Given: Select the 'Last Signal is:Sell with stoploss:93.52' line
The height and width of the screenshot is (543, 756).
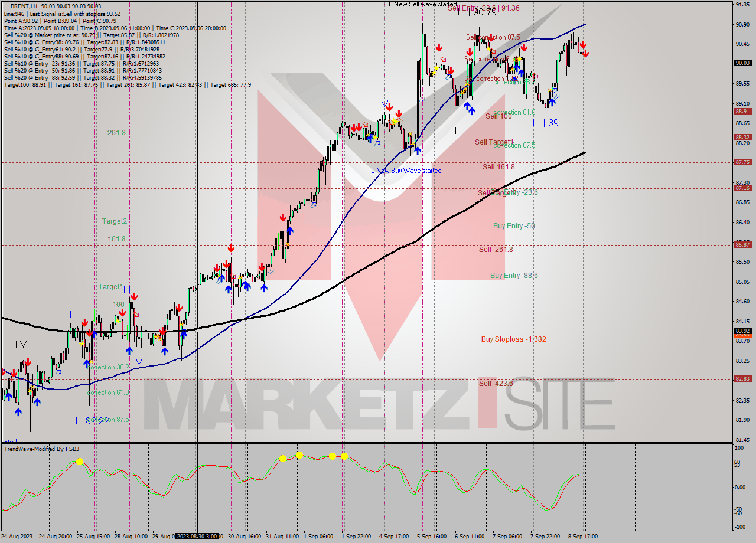Looking at the screenshot, I should pyautogui.click(x=75, y=14).
